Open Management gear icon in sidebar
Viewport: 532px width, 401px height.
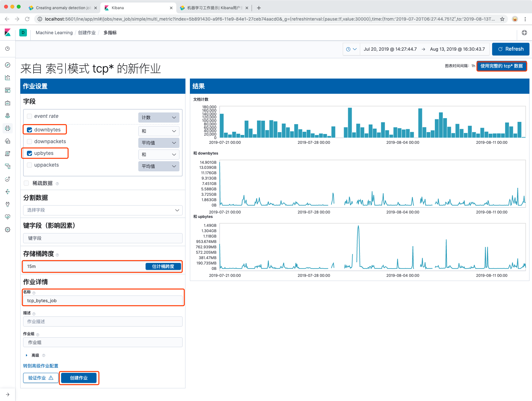(x=8, y=230)
